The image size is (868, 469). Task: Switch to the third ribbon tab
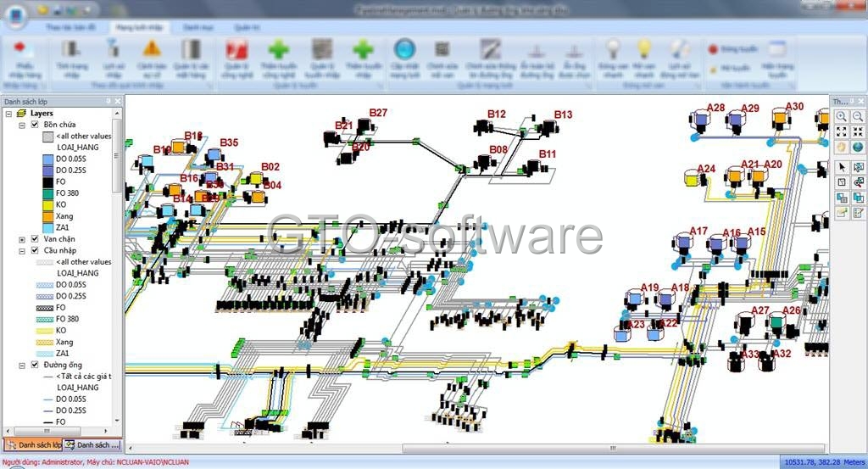pos(198,27)
